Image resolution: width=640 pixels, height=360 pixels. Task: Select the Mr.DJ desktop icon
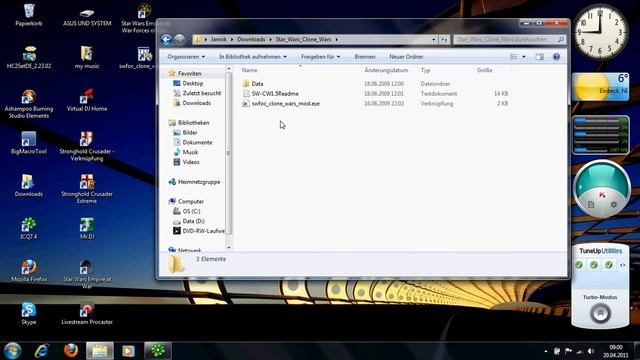[87, 228]
